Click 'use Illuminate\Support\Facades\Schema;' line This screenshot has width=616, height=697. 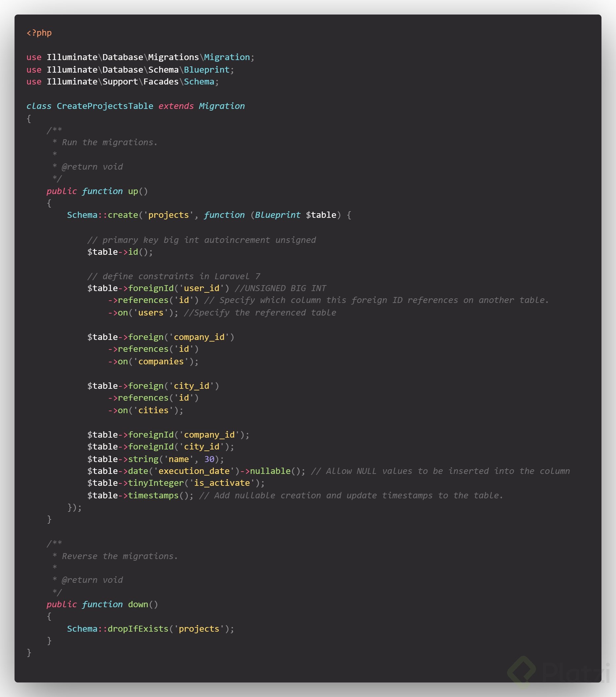click(x=123, y=82)
